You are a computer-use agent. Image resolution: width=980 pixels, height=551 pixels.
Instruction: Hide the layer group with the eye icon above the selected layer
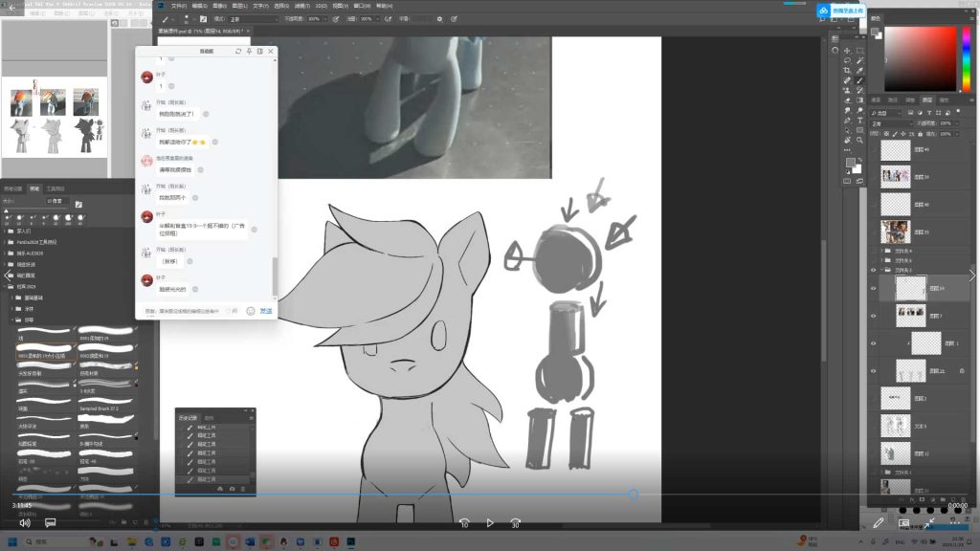click(x=873, y=271)
